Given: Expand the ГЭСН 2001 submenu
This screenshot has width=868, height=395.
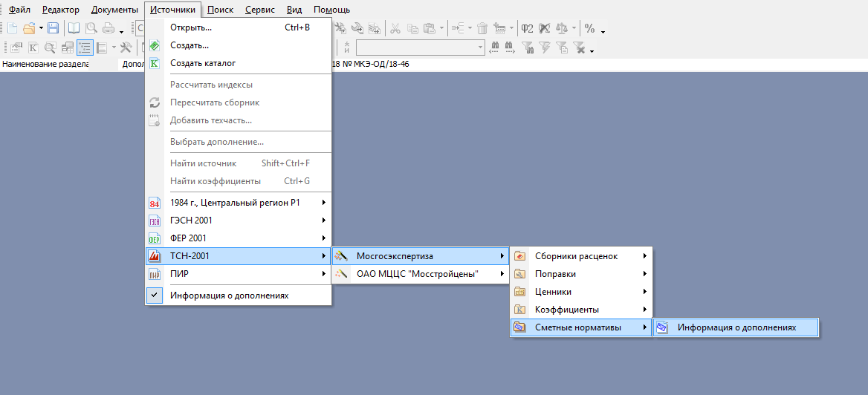Looking at the screenshot, I should point(239,221).
